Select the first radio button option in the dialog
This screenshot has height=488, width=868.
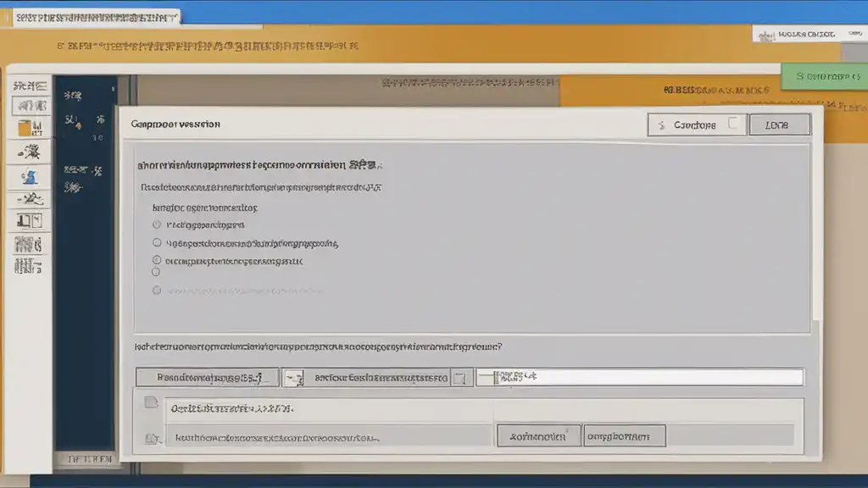[157, 225]
